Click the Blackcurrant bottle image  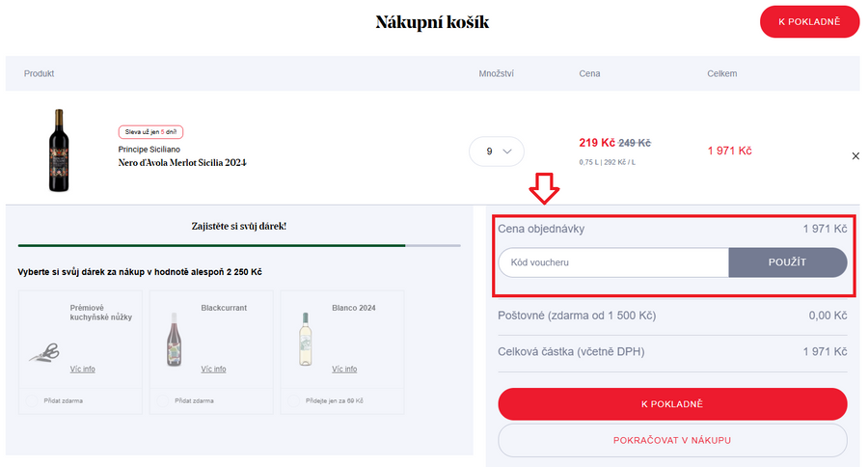[175, 338]
